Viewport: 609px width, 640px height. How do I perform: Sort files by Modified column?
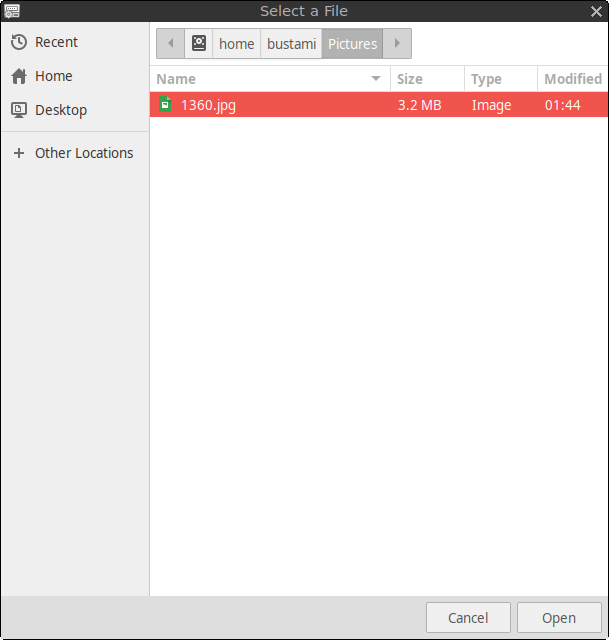(573, 79)
